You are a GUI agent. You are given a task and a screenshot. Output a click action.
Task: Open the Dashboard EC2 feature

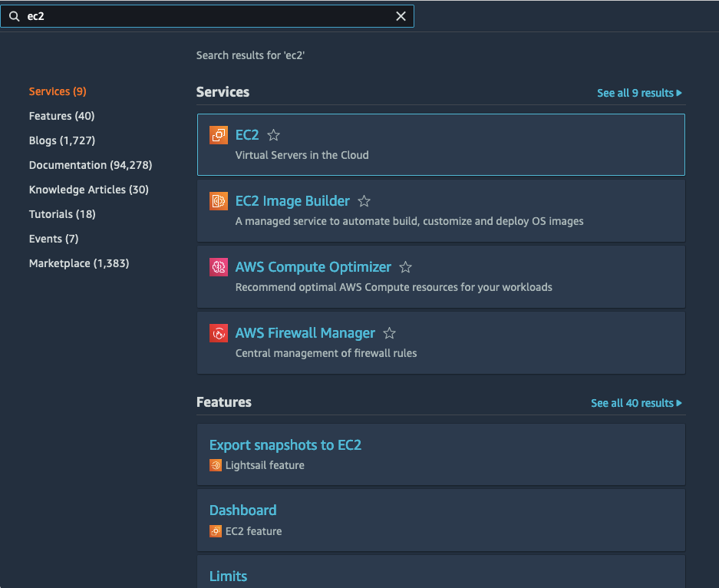coord(243,510)
